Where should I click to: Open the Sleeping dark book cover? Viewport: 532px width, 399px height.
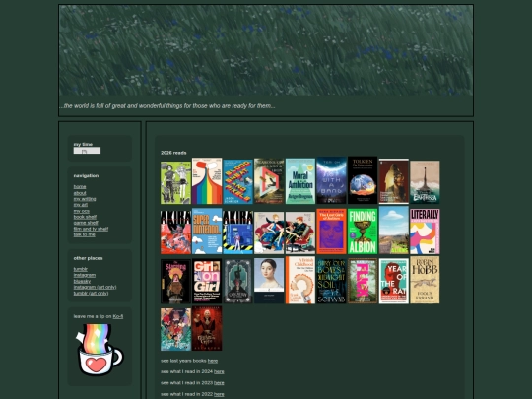click(x=175, y=282)
